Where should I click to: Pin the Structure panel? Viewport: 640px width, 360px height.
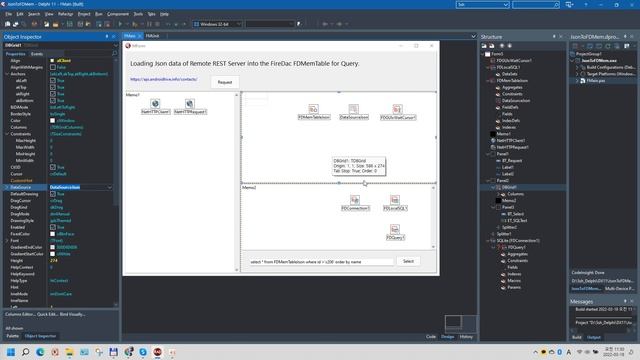pos(554,37)
